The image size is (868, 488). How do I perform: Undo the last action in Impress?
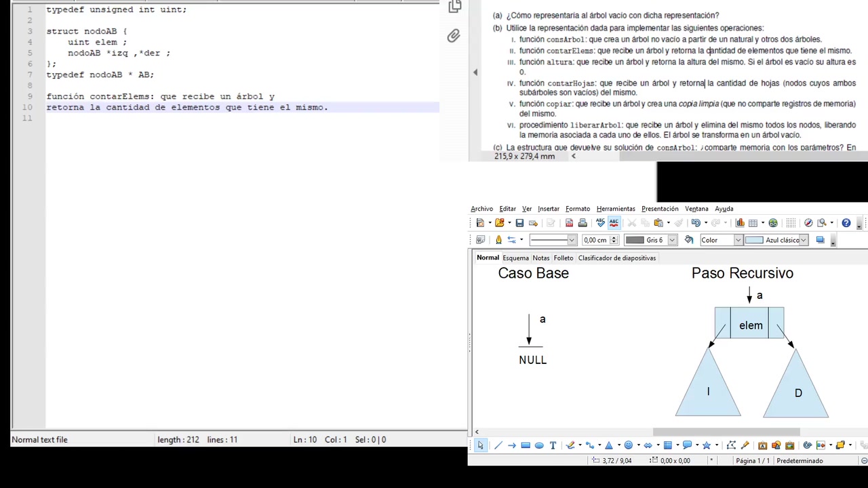pos(695,223)
